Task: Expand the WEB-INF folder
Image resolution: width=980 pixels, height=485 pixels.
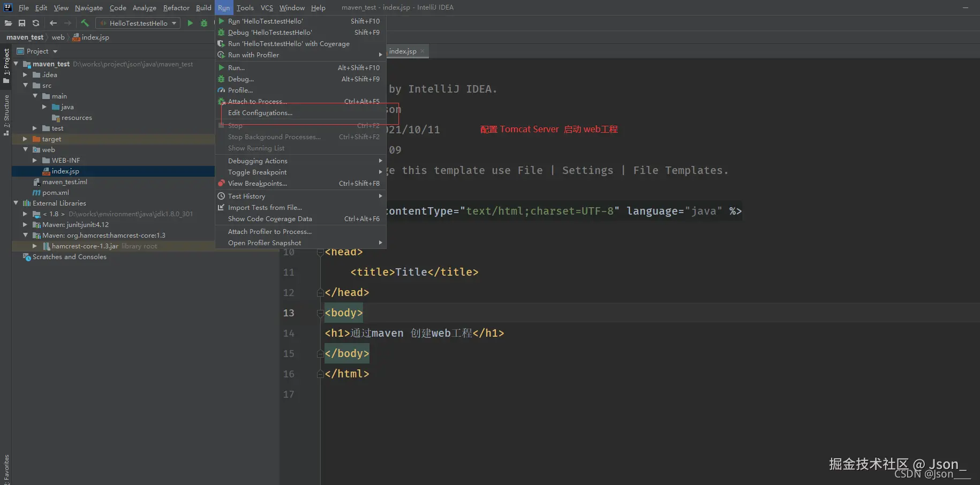Action: click(35, 161)
